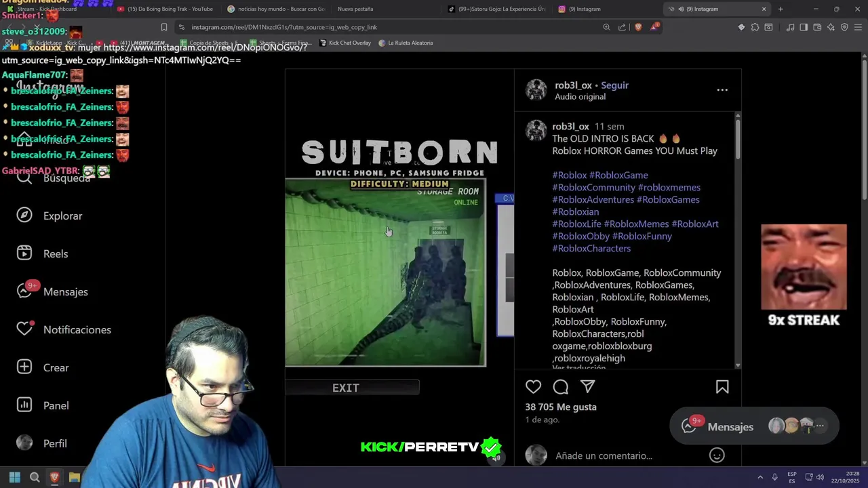This screenshot has height=488, width=868.
Task: View the 38 705 Me gusta list
Action: point(561,407)
